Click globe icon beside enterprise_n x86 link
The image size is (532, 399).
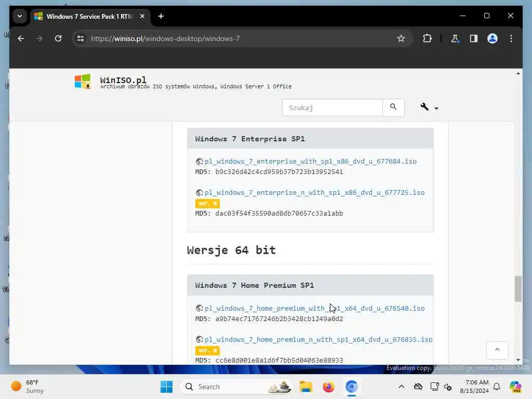[199, 193]
